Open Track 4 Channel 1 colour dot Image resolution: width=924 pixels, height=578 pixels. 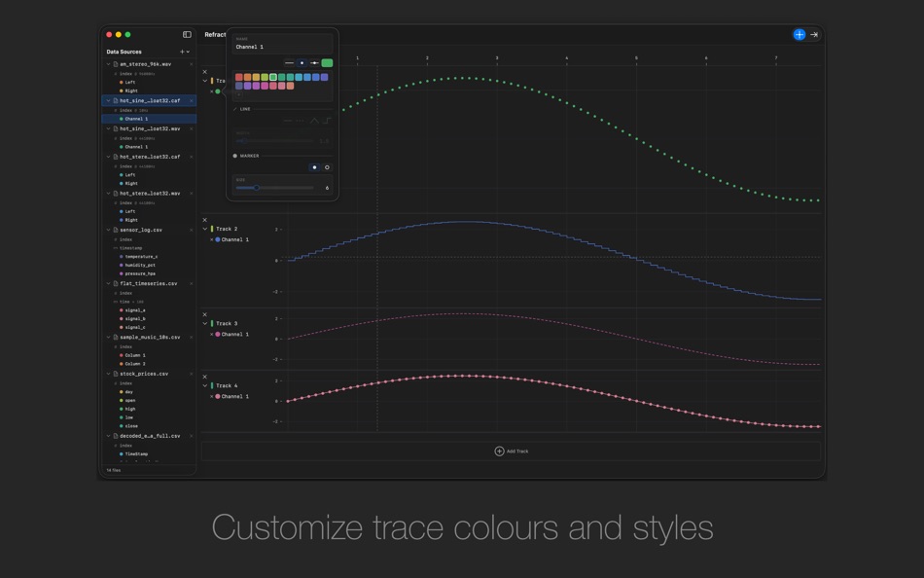218,397
